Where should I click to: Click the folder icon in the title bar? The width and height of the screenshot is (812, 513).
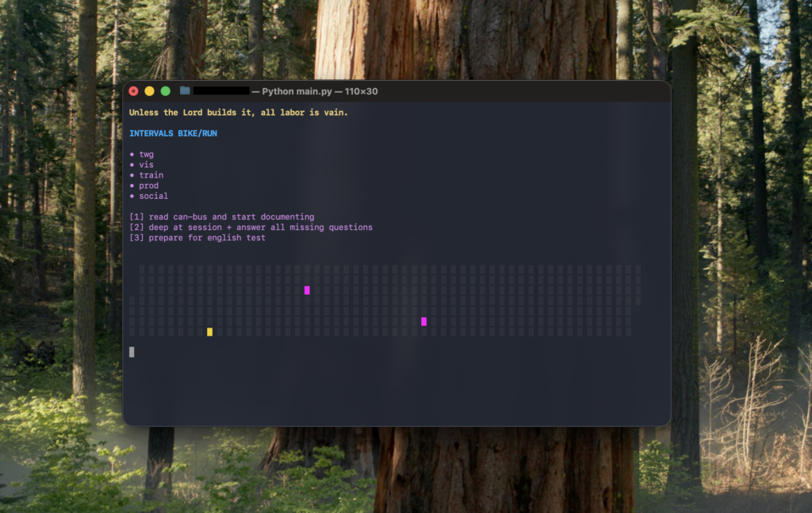coord(185,91)
